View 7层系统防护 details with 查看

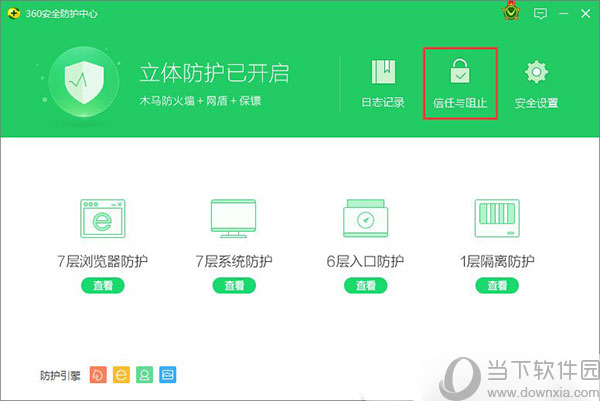(234, 285)
